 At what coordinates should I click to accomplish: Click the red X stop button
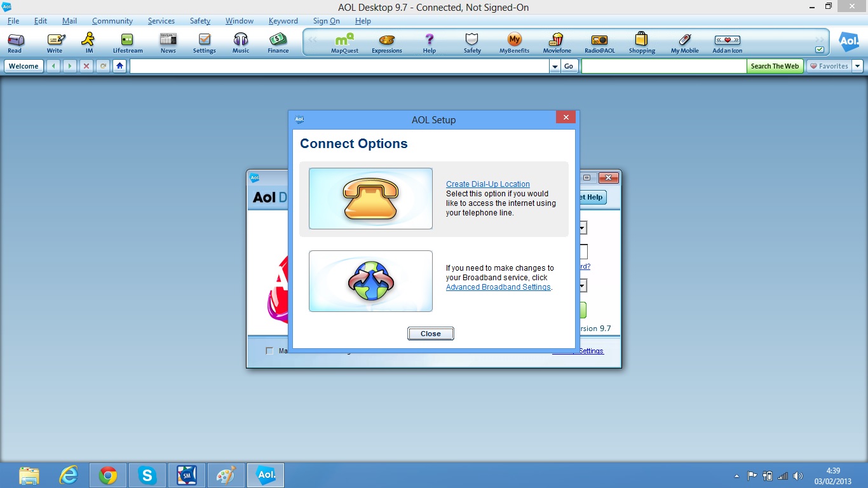pyautogui.click(x=86, y=66)
